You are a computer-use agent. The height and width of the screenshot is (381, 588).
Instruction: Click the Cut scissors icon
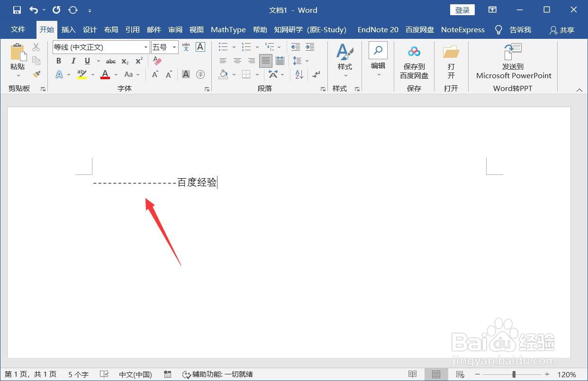[x=36, y=47]
